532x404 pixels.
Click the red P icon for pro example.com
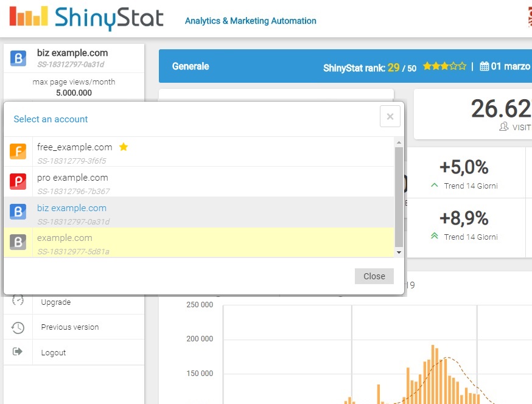click(x=18, y=181)
